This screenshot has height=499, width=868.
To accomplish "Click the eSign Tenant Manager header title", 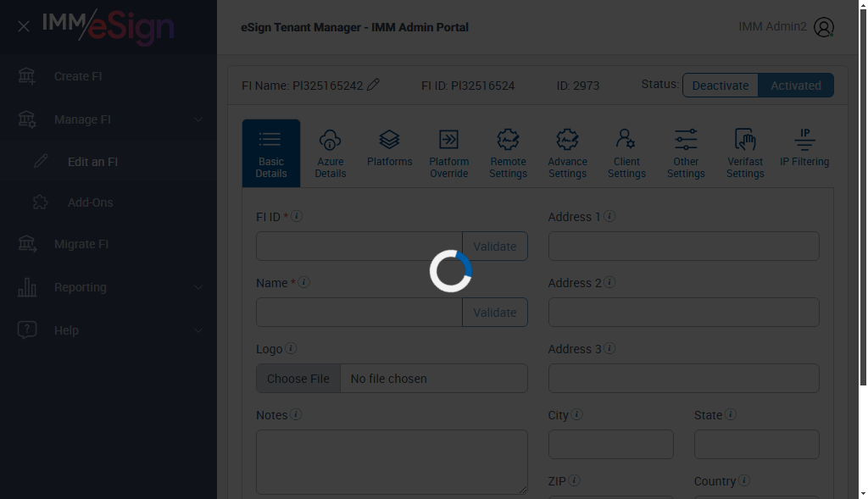I will (355, 27).
